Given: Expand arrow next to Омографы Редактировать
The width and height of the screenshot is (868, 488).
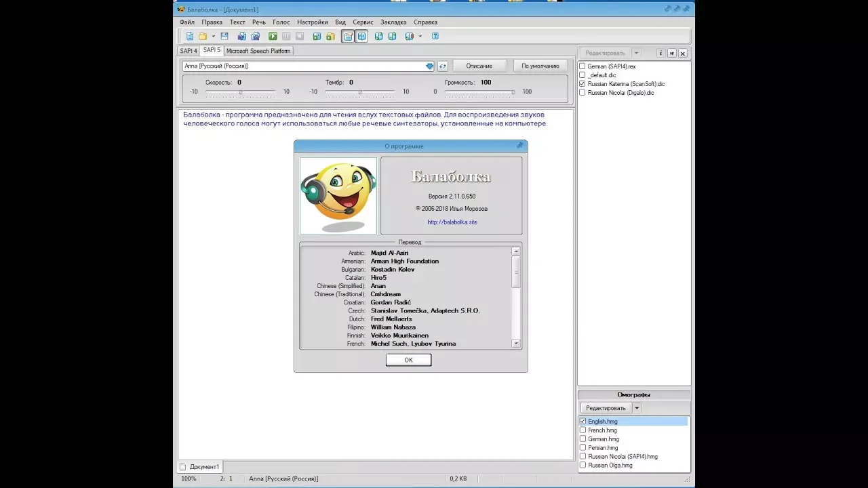Looking at the screenshot, I should point(637,408).
